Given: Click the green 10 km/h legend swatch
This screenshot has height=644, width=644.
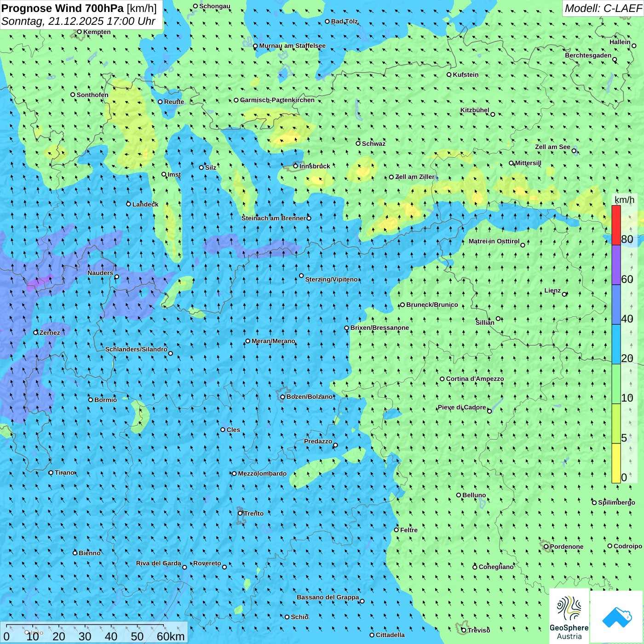Looking at the screenshot, I should 616,384.
